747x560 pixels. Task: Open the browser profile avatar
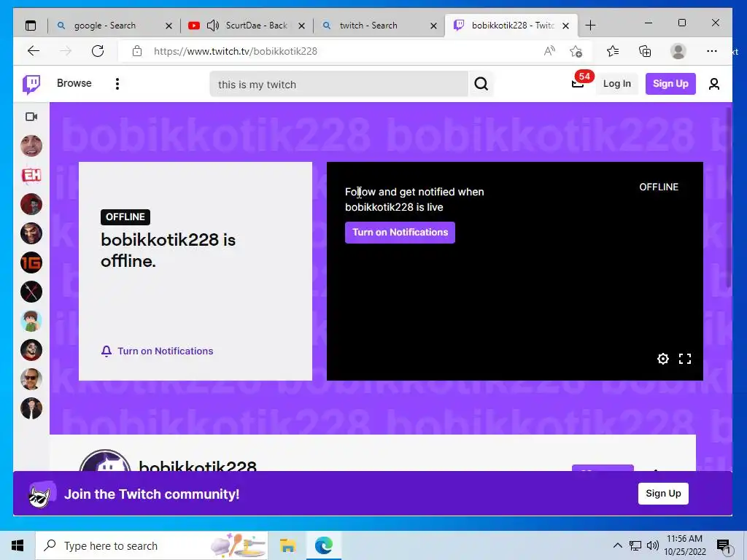click(678, 51)
